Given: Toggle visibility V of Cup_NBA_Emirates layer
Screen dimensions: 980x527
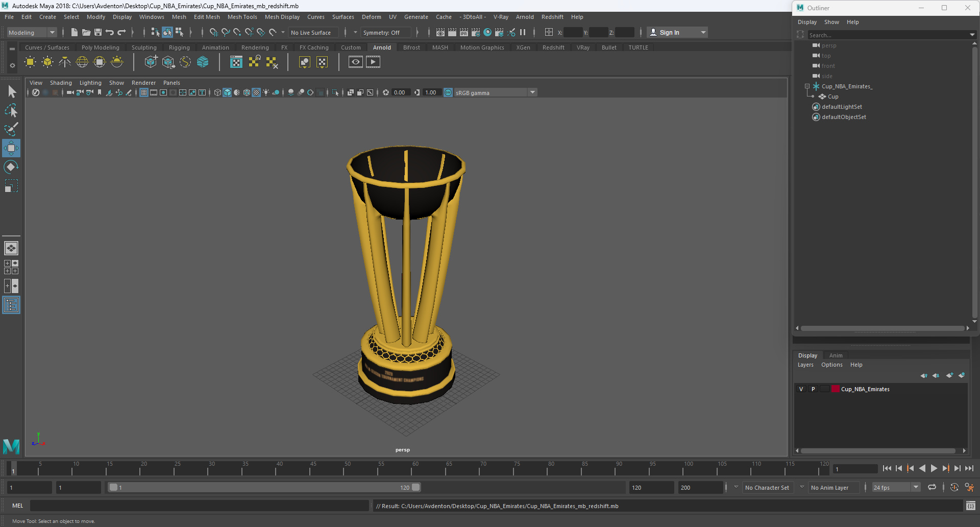Looking at the screenshot, I should click(x=801, y=389).
